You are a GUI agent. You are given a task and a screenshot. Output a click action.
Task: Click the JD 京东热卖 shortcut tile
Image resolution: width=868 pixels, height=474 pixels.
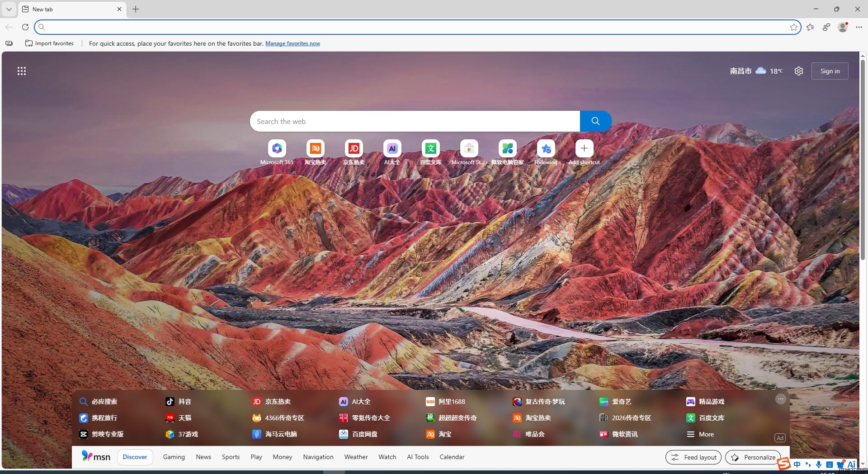[x=354, y=148]
